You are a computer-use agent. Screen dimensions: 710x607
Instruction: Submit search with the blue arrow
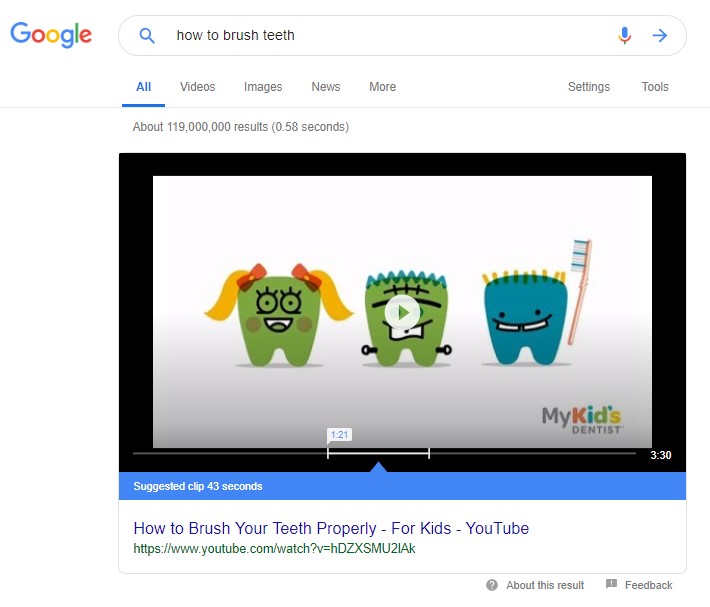coord(660,35)
